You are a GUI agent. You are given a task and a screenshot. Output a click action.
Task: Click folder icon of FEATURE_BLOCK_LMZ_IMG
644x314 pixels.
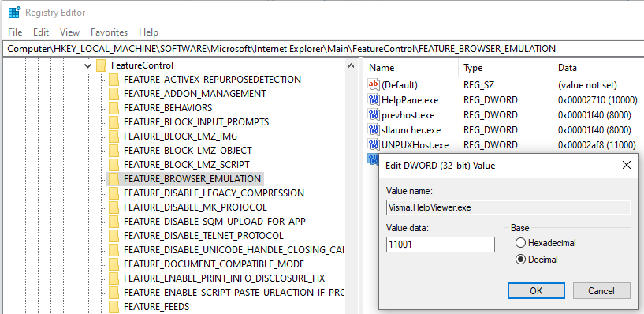[x=114, y=136]
